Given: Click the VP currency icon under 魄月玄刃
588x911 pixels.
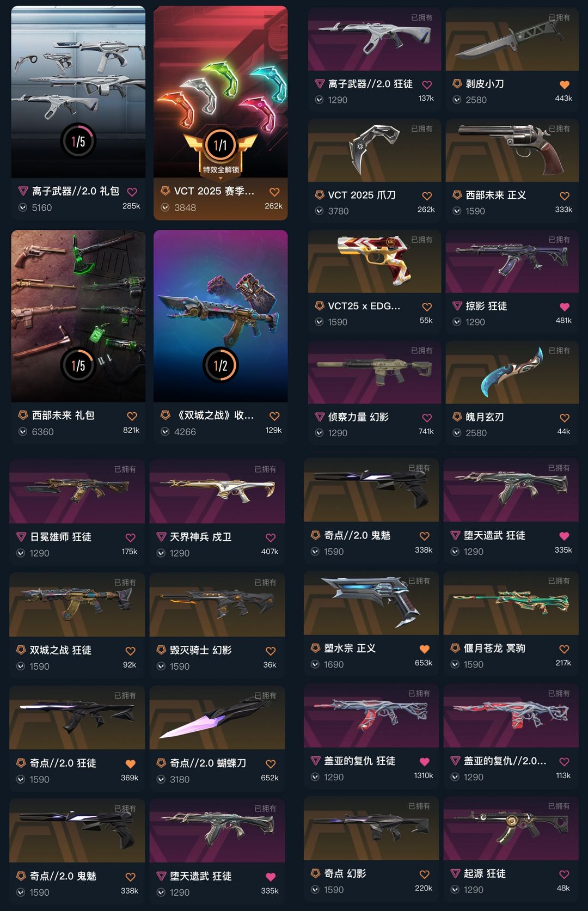Looking at the screenshot, I should [x=457, y=433].
